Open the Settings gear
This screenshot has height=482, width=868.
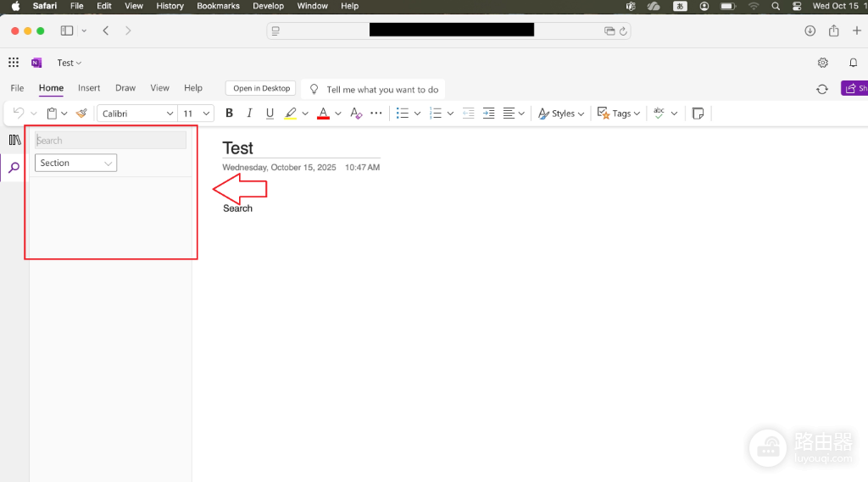point(822,63)
